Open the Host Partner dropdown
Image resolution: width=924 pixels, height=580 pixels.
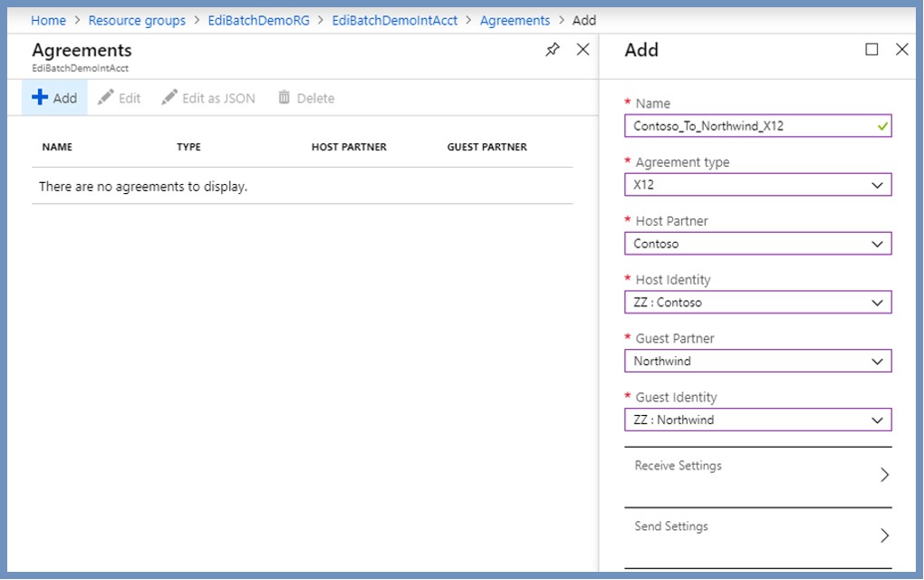(877, 244)
